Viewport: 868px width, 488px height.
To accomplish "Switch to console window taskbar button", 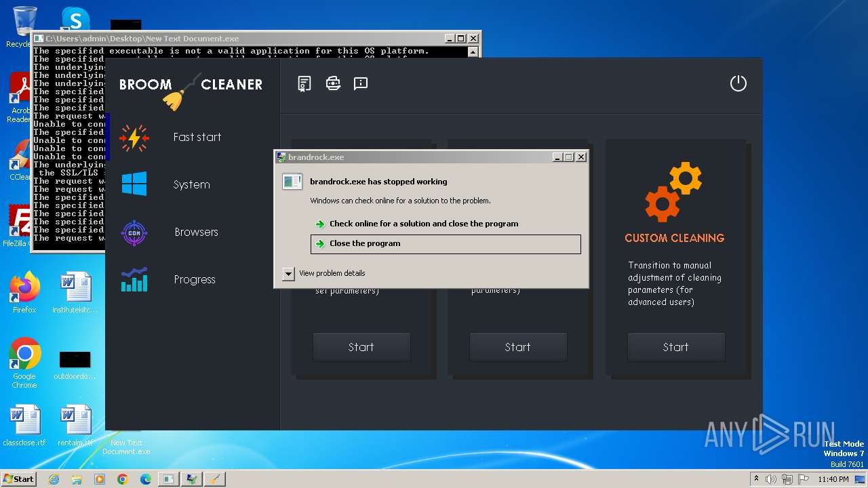I will coord(168,479).
